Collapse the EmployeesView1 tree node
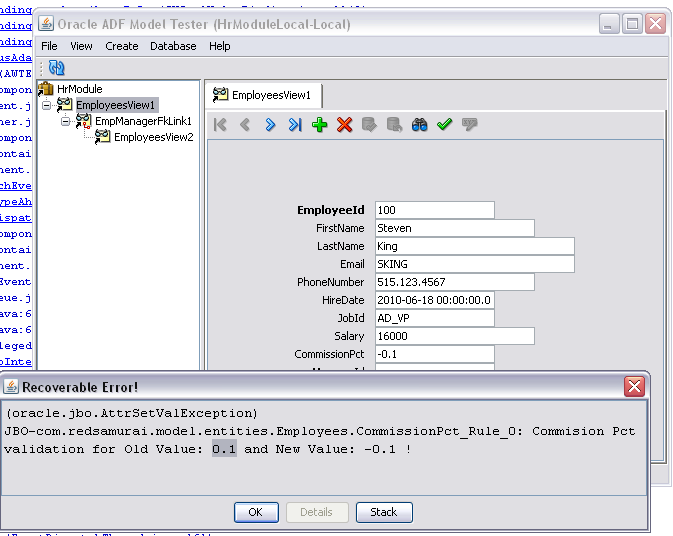673x536 pixels. (46, 105)
